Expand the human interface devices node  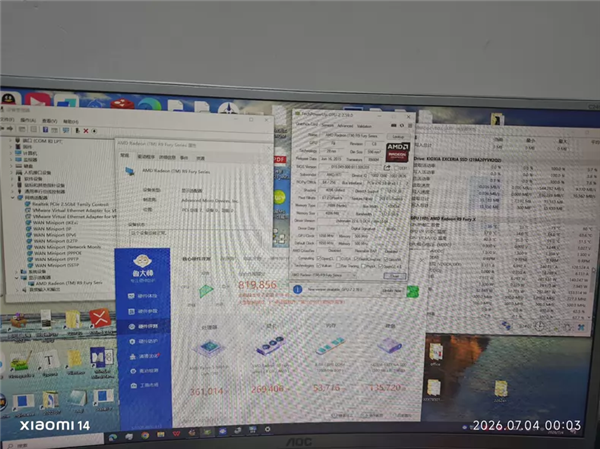[x=11, y=172]
